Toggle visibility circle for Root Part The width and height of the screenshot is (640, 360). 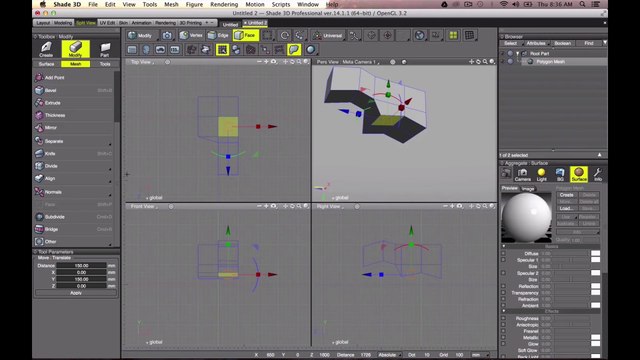coord(510,53)
